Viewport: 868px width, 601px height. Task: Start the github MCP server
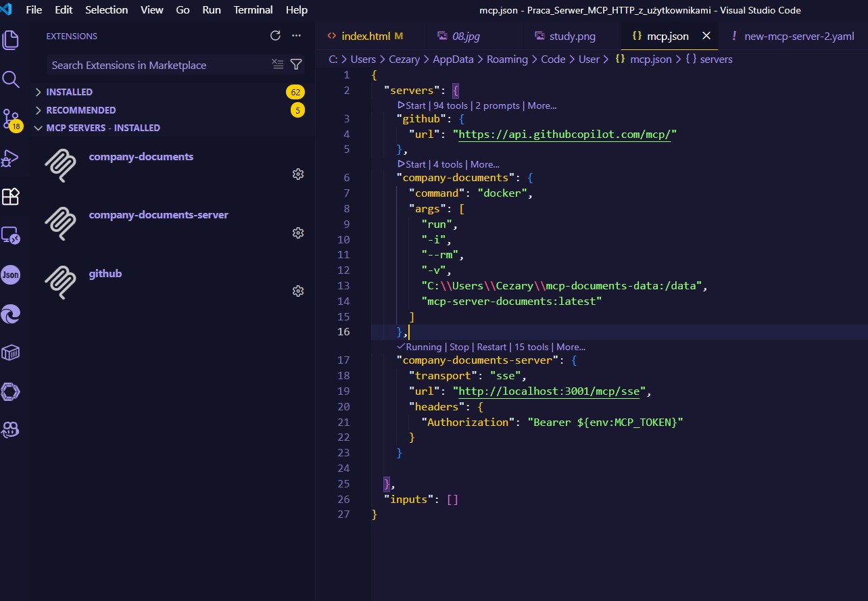pos(412,105)
